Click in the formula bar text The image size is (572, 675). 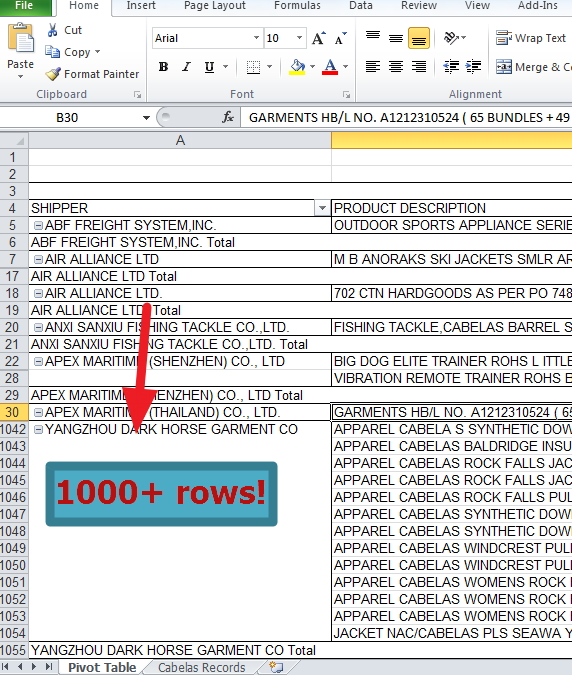406,118
